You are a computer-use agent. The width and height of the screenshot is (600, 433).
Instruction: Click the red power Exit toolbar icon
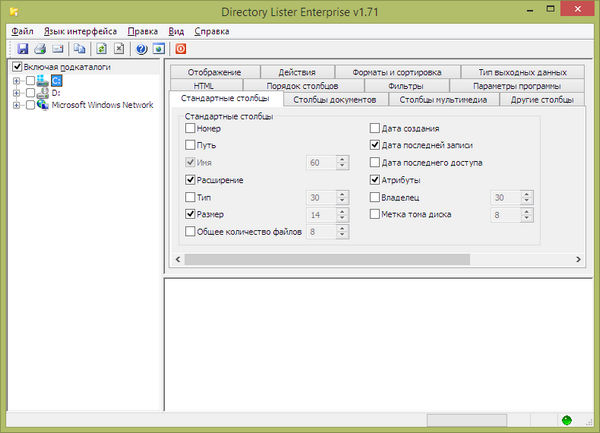181,48
